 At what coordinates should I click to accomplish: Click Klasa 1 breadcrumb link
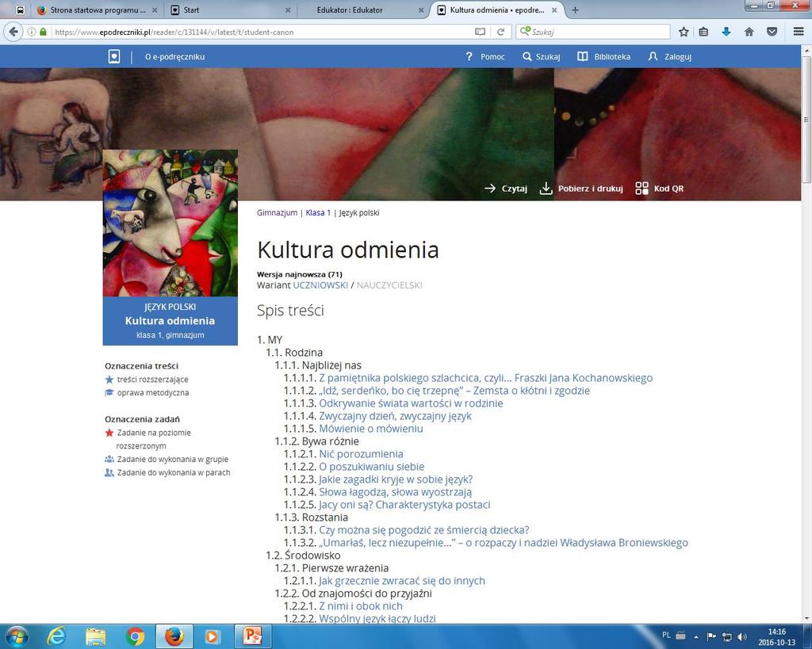pos(317,212)
